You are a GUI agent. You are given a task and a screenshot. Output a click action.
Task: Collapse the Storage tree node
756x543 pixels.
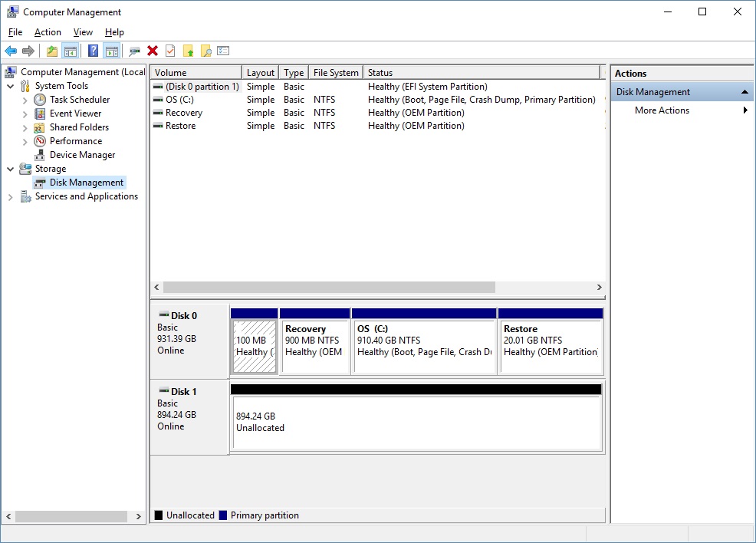pos(11,169)
